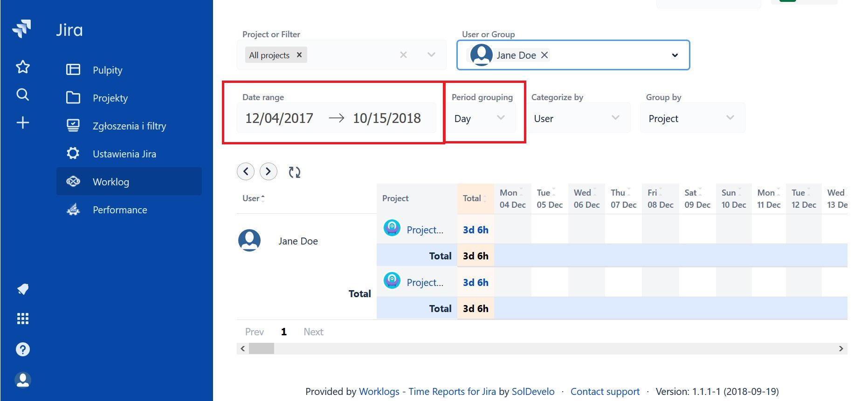Open user profile avatar in sidebar

click(x=23, y=380)
